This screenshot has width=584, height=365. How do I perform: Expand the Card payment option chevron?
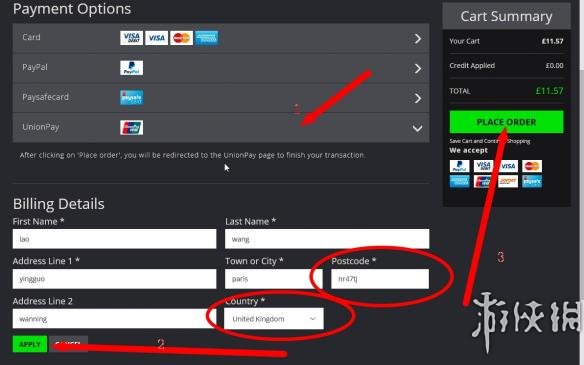(x=418, y=38)
